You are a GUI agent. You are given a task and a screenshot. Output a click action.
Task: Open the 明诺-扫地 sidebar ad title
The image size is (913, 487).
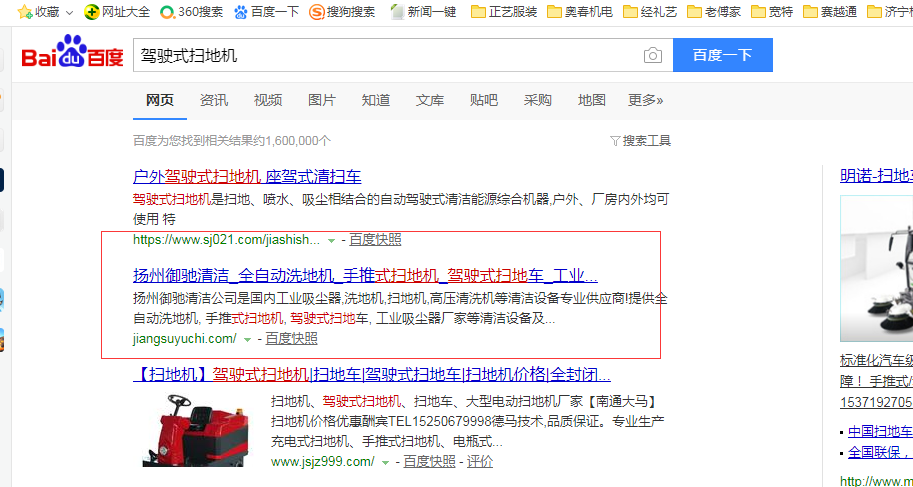[876, 175]
